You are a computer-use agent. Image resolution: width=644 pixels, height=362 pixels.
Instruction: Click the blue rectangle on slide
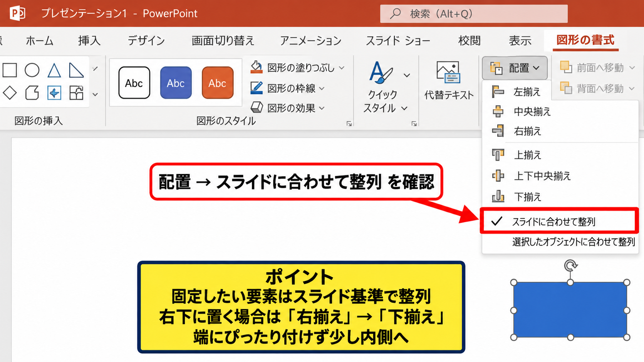[570, 310]
